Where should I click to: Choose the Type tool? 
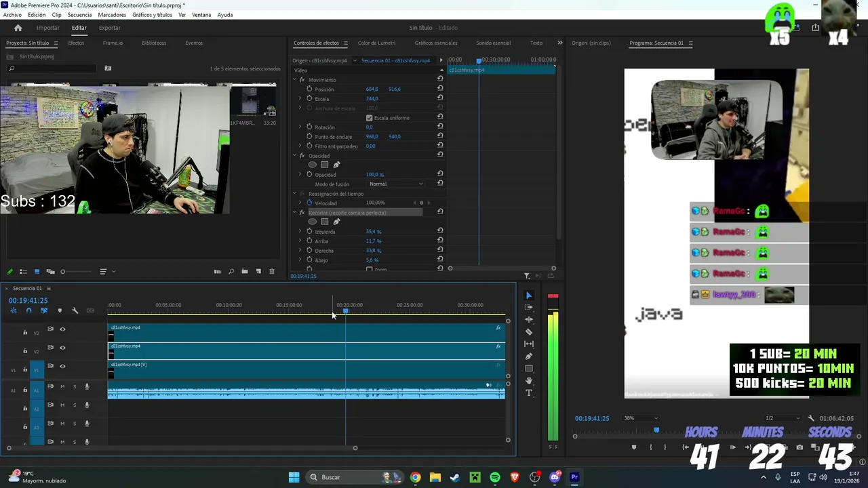click(x=529, y=393)
